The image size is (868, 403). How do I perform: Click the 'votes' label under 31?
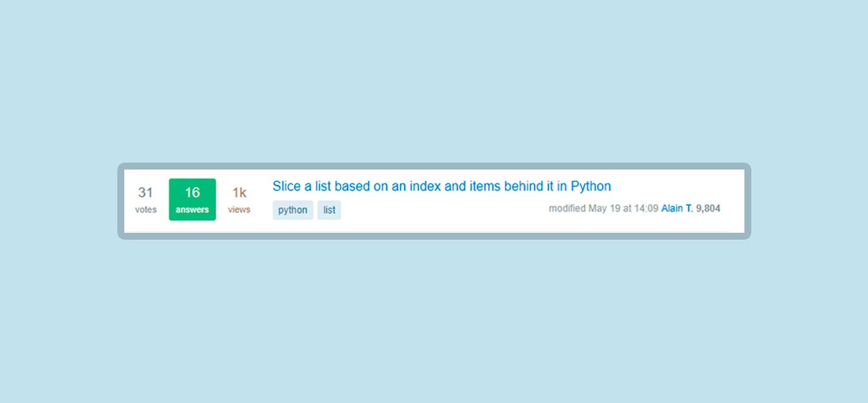pyautogui.click(x=146, y=209)
